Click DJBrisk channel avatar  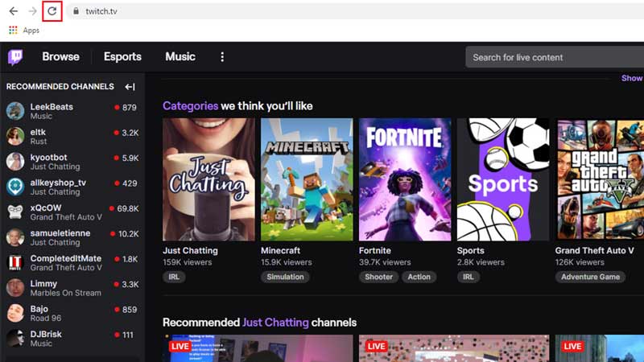pos(15,339)
